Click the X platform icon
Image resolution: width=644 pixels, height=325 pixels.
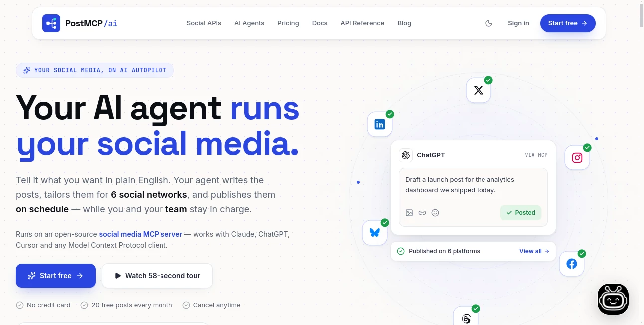(479, 90)
